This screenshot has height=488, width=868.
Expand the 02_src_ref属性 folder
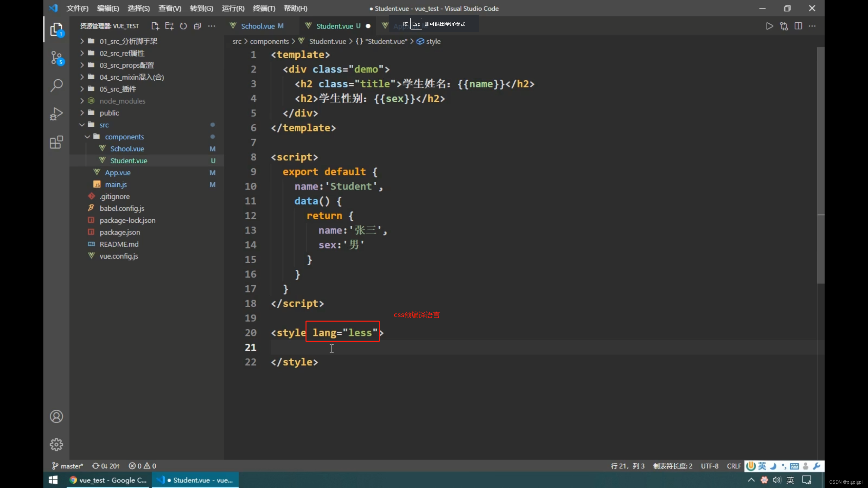[x=146, y=53]
